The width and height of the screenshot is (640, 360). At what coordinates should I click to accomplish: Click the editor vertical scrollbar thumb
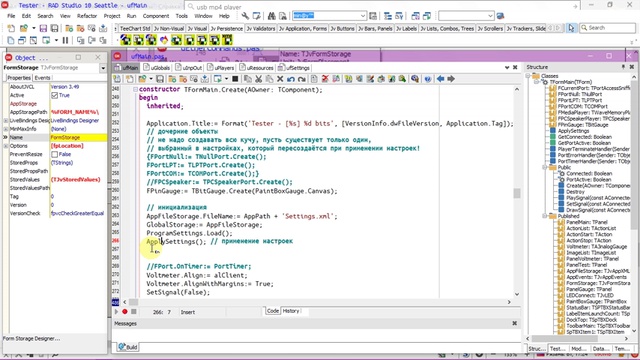[x=517, y=193]
